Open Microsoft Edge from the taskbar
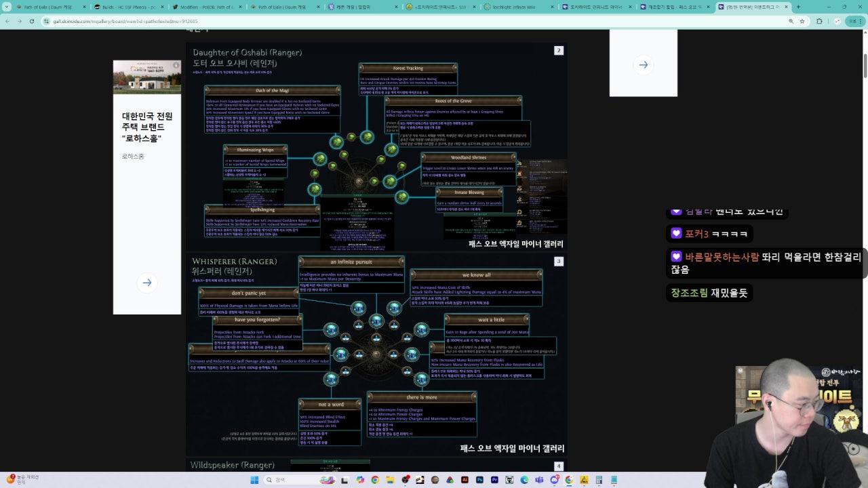The width and height of the screenshot is (868, 488). point(524,480)
